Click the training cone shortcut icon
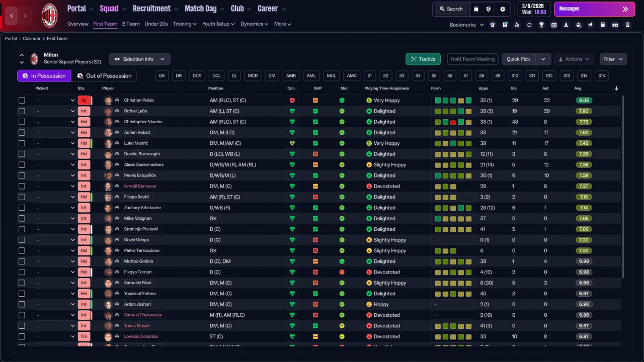 566,25
